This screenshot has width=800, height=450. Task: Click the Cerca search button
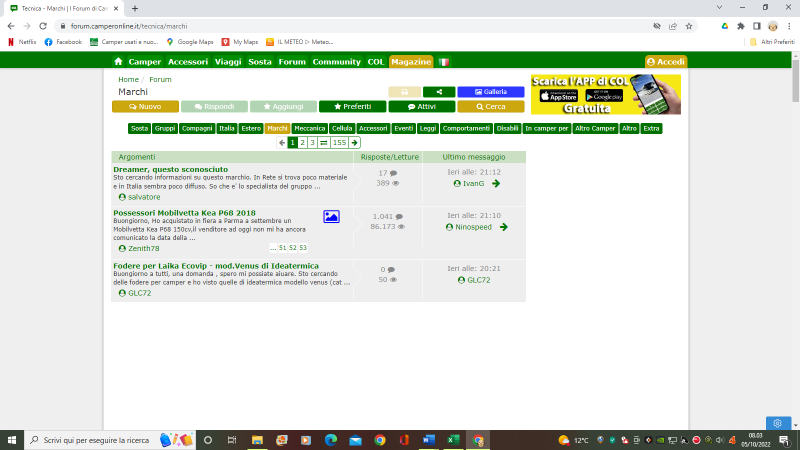(x=491, y=106)
